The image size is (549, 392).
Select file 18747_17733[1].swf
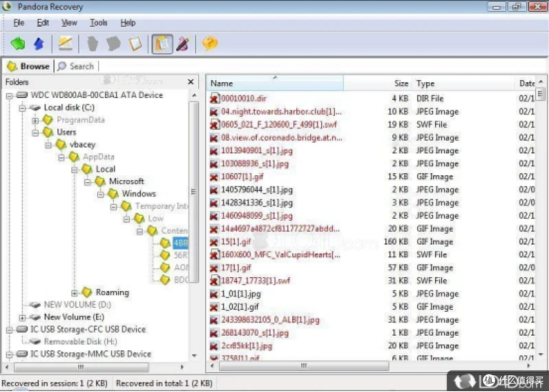coord(256,280)
